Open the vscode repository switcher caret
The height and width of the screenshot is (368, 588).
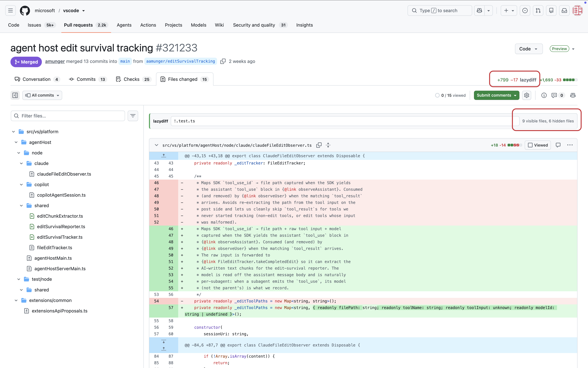[84, 11]
